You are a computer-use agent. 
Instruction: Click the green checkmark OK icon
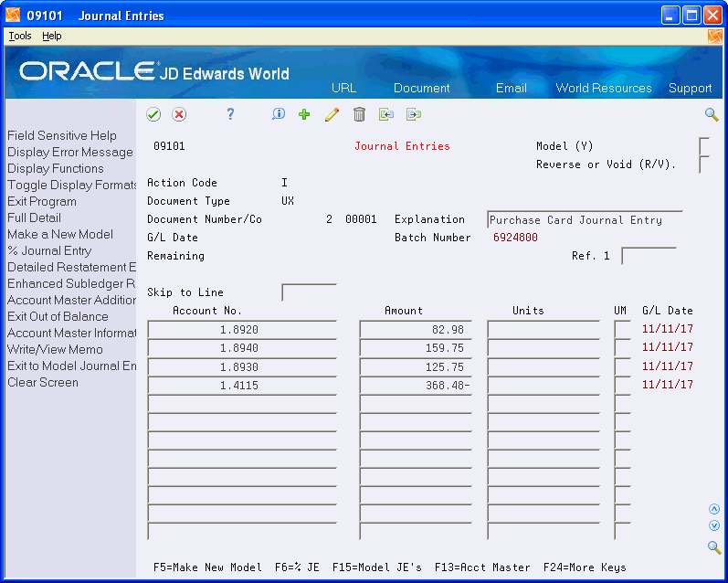(x=153, y=114)
